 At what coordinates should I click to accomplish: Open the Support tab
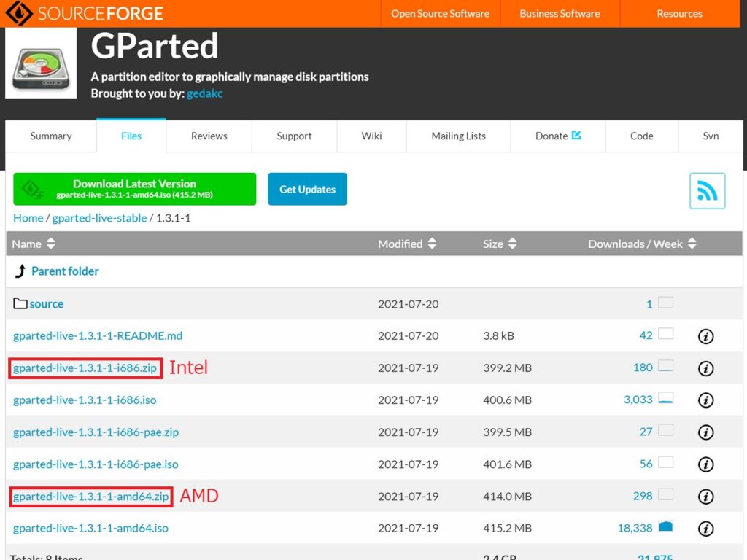coord(295,136)
